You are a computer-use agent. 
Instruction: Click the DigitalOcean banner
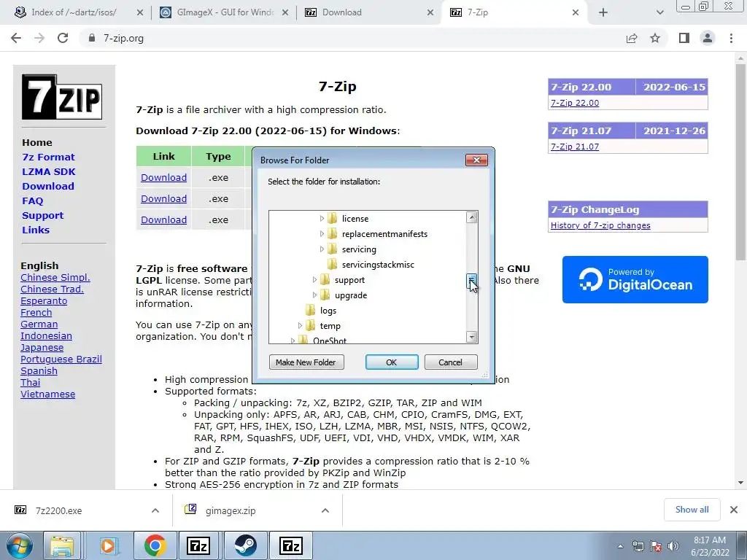pos(635,279)
